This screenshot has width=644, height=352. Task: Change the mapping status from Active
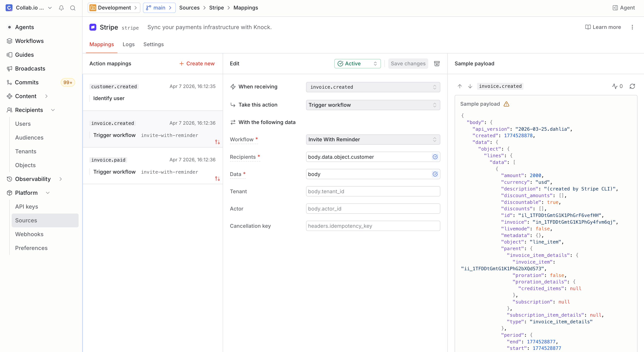coord(357,63)
